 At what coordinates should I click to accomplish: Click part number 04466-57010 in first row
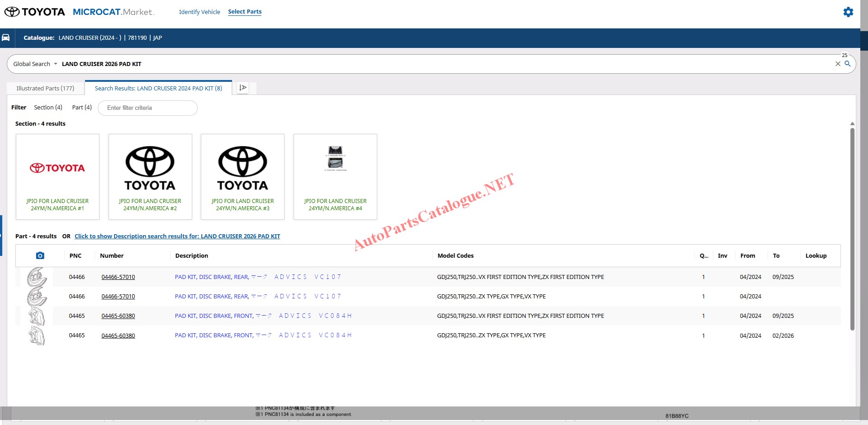click(118, 277)
